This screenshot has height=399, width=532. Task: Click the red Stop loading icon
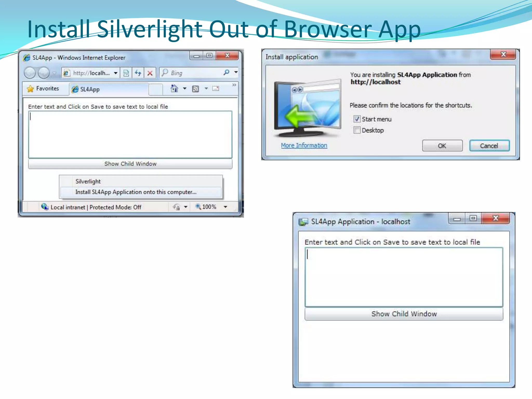150,73
